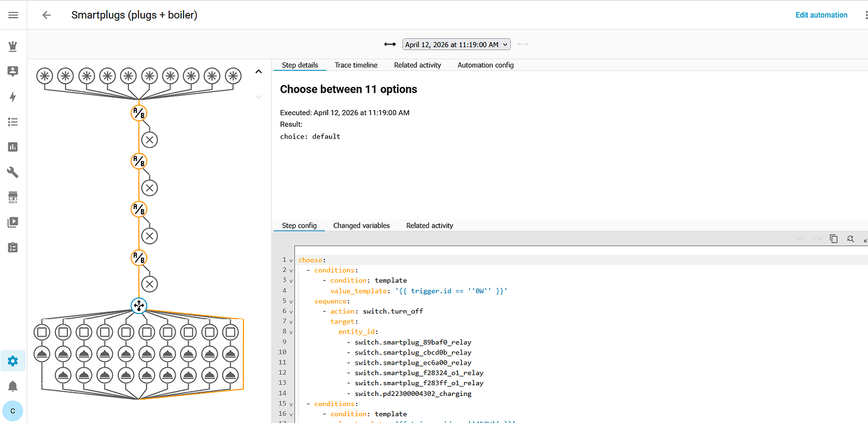Open the To-do clipboard icon

click(13, 247)
